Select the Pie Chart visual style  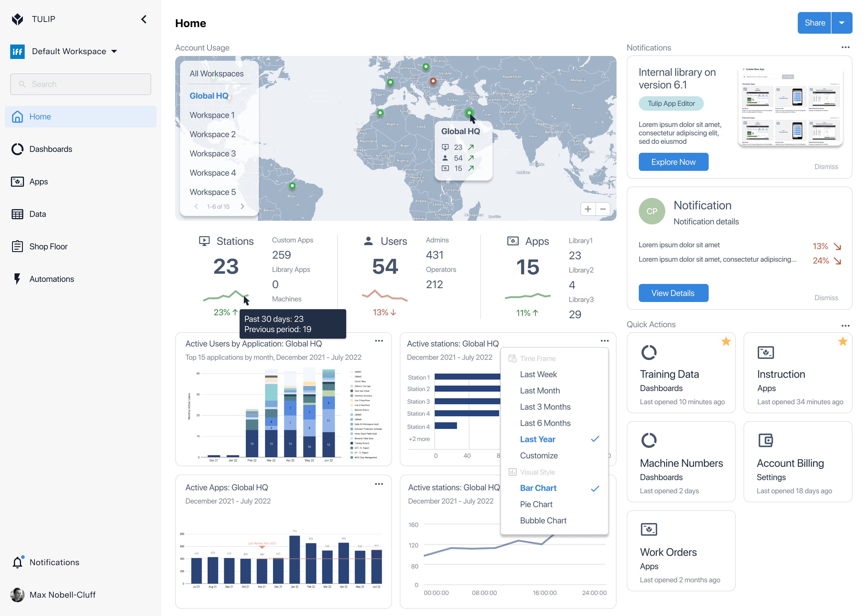536,504
